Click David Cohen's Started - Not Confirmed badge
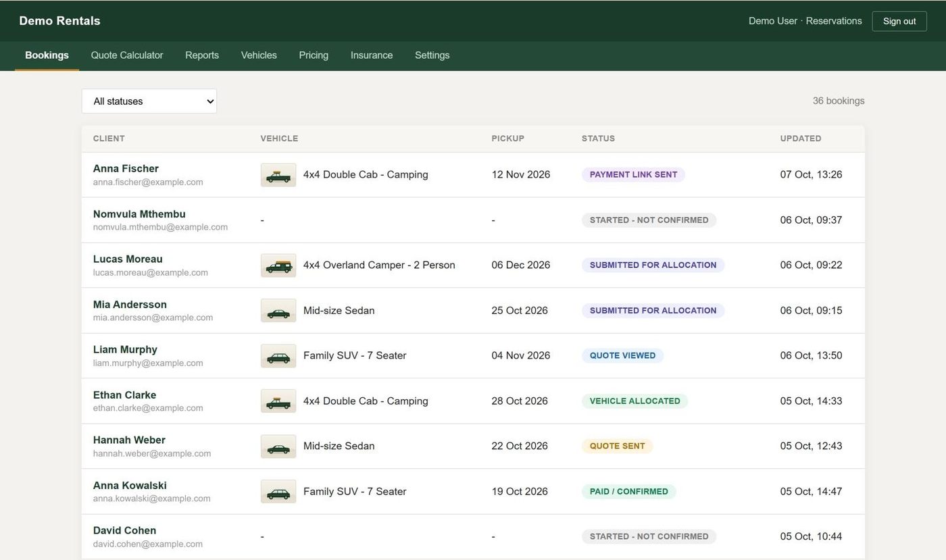 pos(649,536)
